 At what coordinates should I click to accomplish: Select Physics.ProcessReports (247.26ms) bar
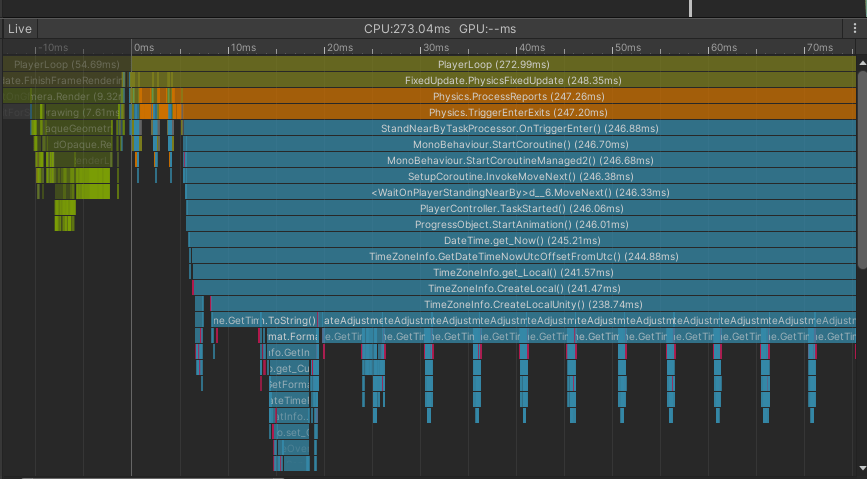pyautogui.click(x=518, y=96)
